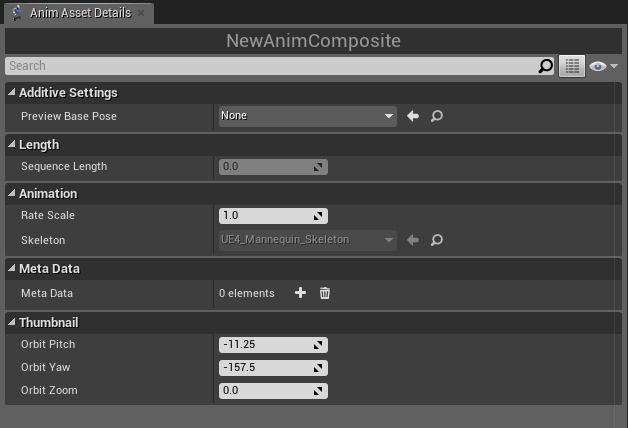This screenshot has width=628, height=428.
Task: Click the '0 elements' text
Action: point(247,293)
